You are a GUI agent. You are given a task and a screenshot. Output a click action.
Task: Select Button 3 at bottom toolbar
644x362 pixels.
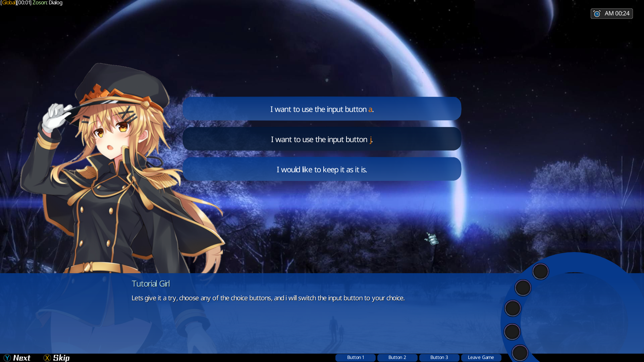tap(439, 357)
